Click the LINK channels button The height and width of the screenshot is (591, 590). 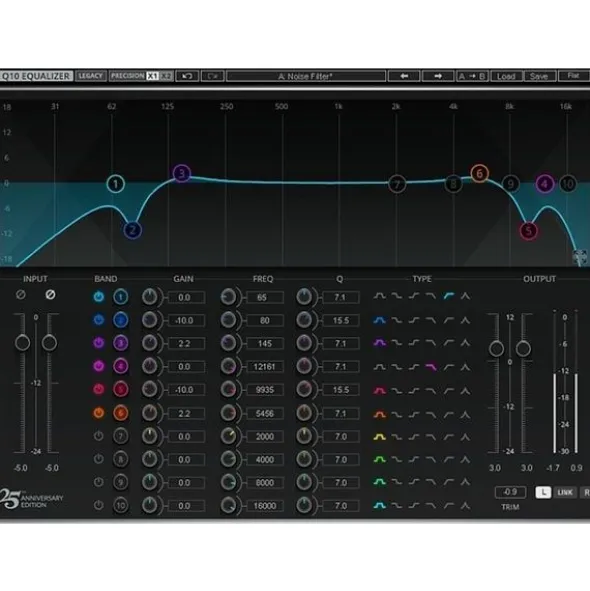click(x=565, y=492)
